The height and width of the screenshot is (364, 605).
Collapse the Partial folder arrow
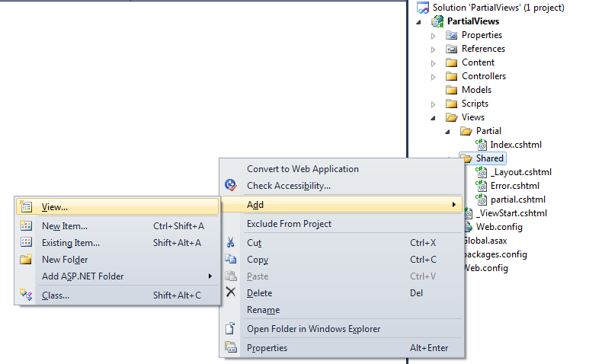coord(447,132)
